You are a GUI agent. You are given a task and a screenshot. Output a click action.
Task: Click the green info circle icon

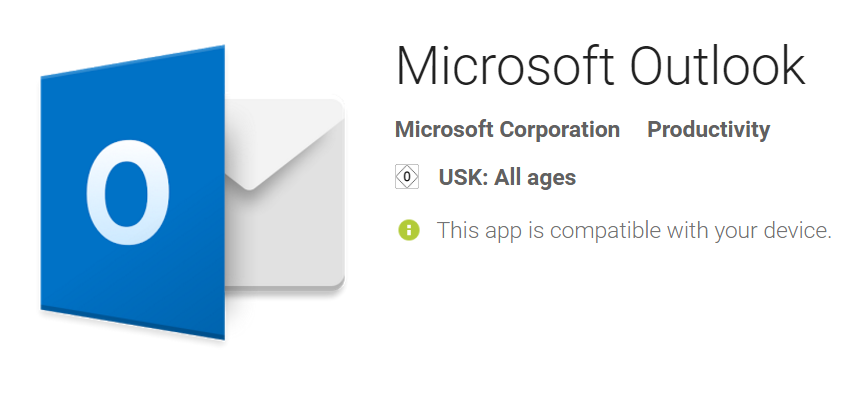click(409, 230)
